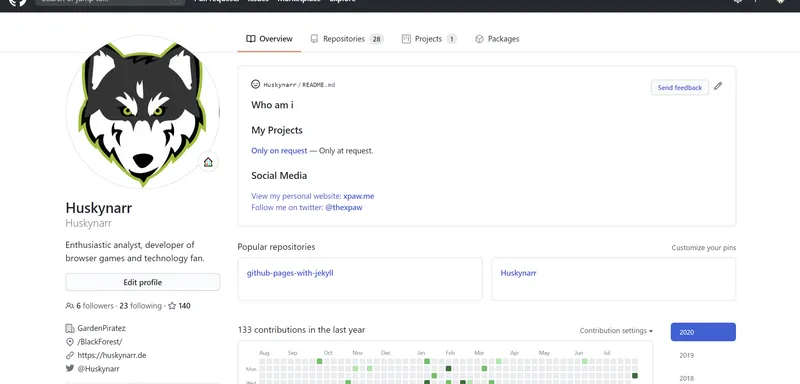The height and width of the screenshot is (384, 800).
Task: Switch to the Repositories tab
Action: 347,39
